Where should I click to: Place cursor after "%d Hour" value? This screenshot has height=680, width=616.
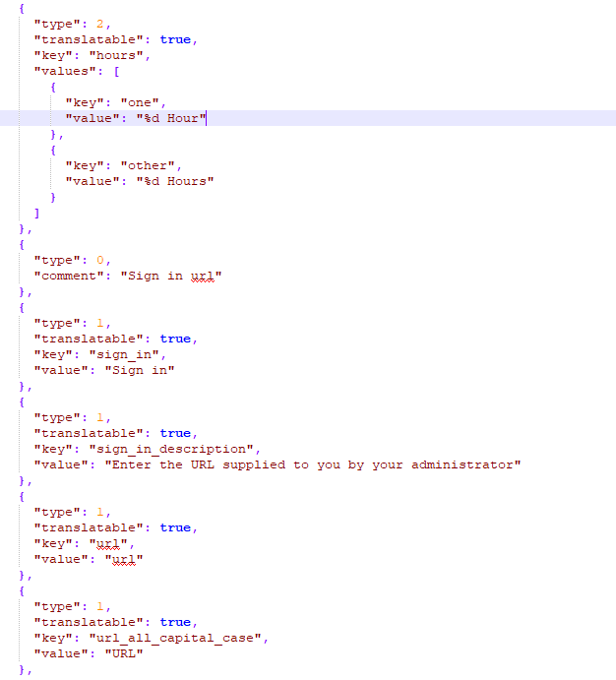pos(207,118)
